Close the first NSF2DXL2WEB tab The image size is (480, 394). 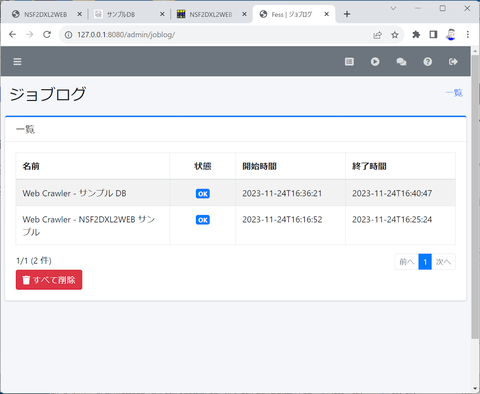pos(79,14)
